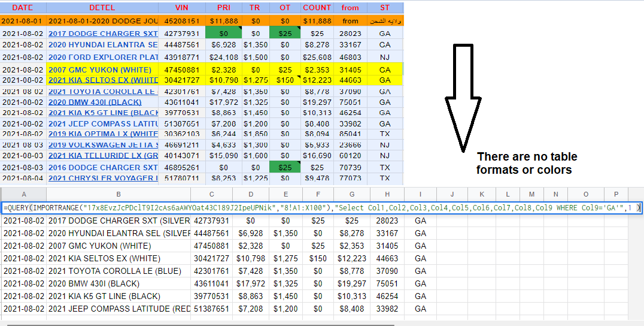
Task: Open the 2017 DODGE CHARGER SXT link
Action: 103,34
